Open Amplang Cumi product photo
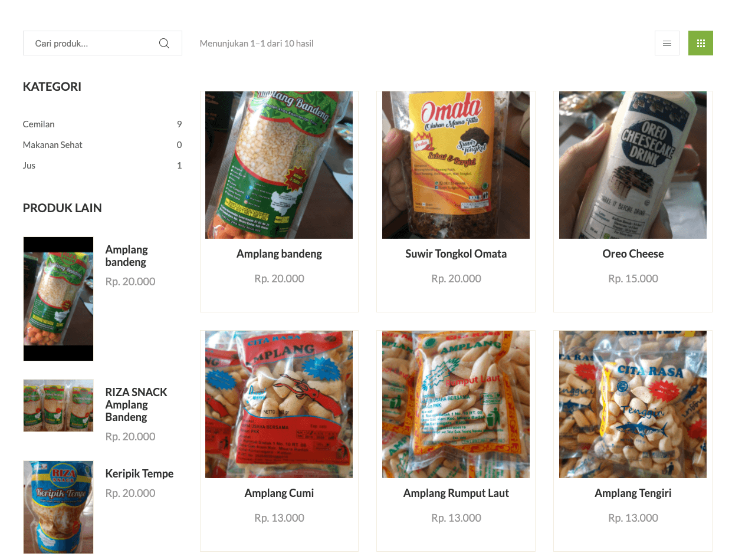This screenshot has height=560, width=755. (x=279, y=404)
